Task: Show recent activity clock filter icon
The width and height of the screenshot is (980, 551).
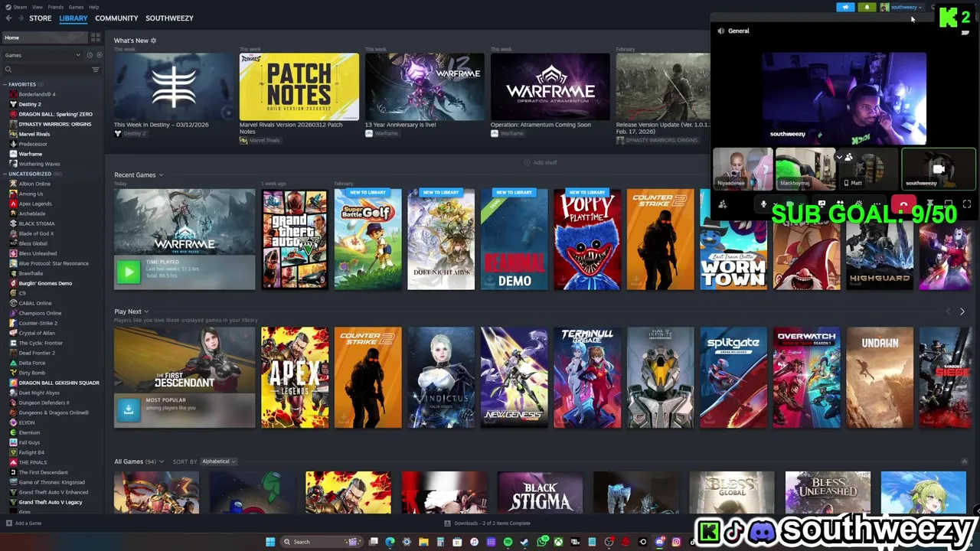Action: pos(89,55)
